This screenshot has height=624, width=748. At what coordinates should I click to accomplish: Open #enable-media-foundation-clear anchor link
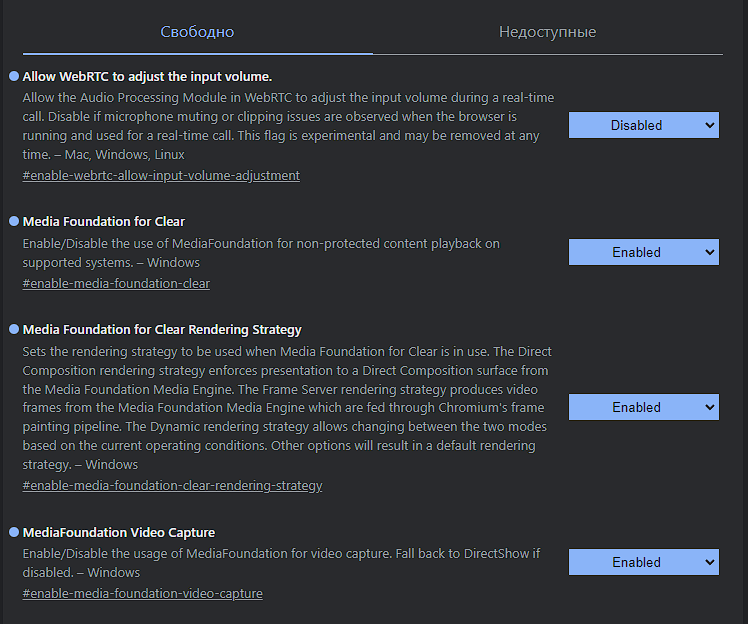(x=116, y=283)
